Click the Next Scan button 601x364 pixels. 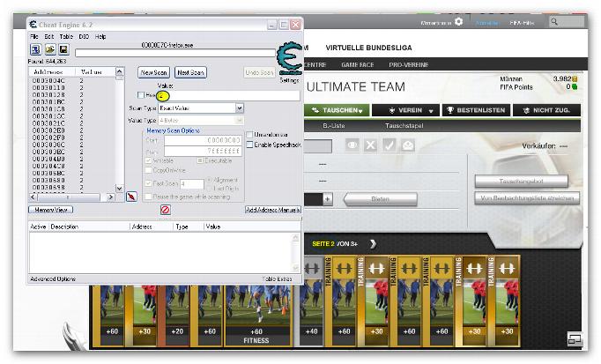pyautogui.click(x=189, y=72)
